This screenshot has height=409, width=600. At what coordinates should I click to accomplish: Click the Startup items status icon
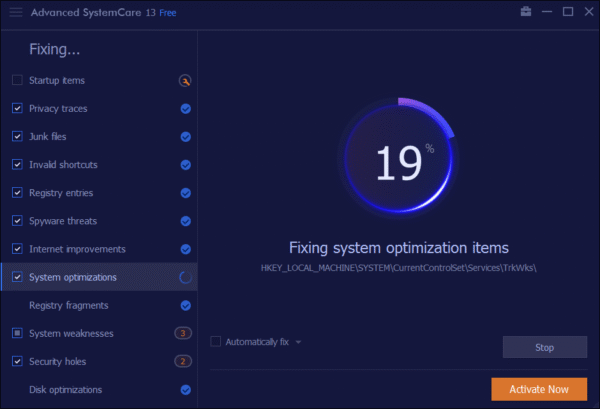pyautogui.click(x=185, y=80)
